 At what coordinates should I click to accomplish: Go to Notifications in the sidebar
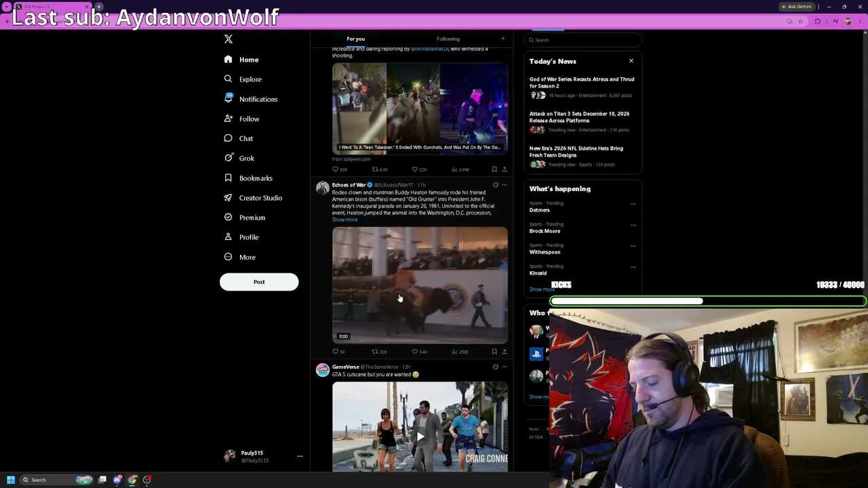click(258, 99)
